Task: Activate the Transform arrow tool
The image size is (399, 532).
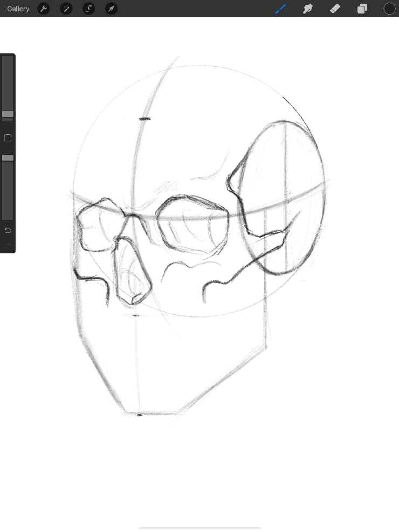Action: click(111, 9)
